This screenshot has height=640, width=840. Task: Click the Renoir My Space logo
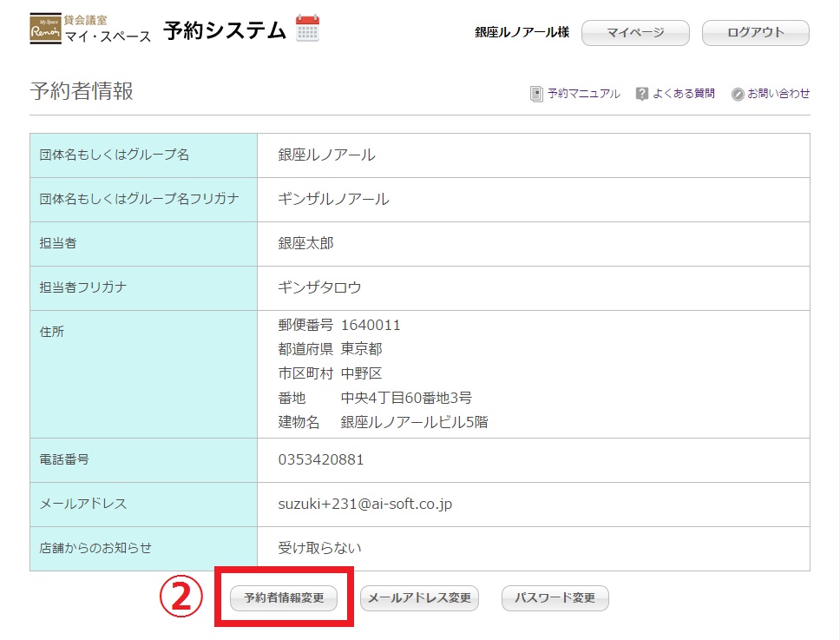tap(45, 30)
